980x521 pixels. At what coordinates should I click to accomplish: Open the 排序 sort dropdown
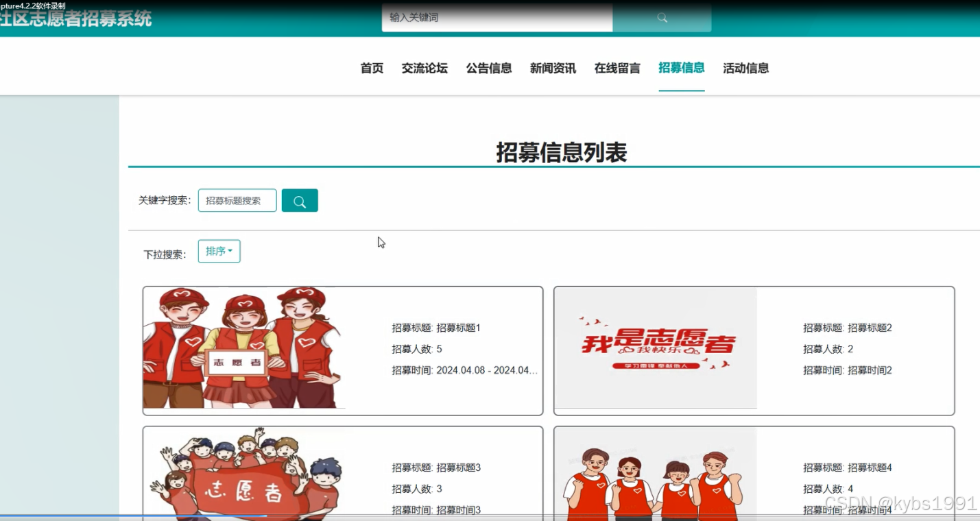point(219,252)
